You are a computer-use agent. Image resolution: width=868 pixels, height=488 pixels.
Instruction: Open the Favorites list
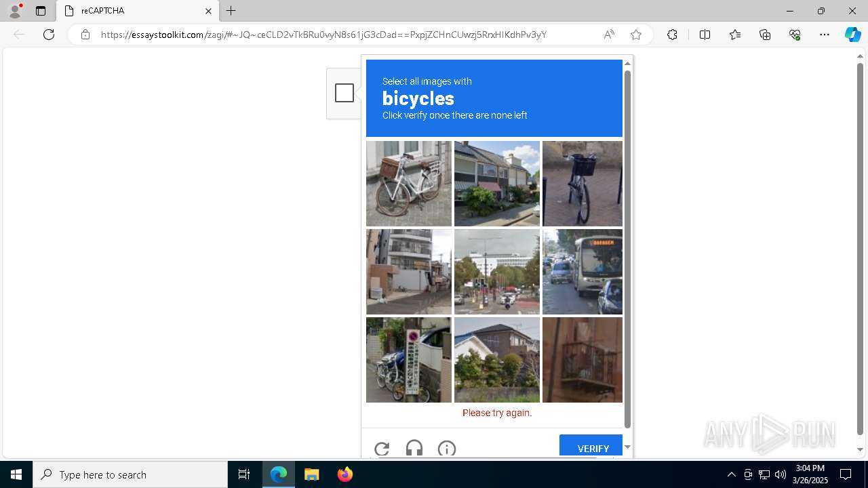pyautogui.click(x=735, y=35)
